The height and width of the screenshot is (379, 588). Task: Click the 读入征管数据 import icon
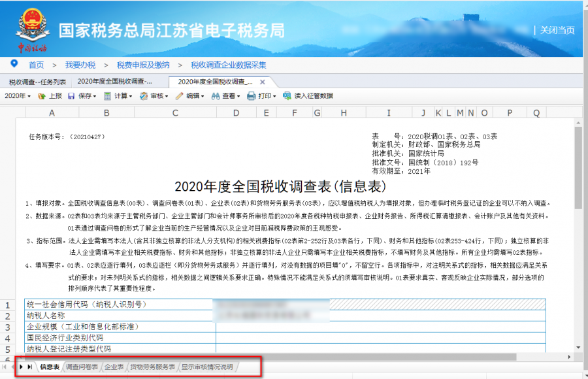coord(287,95)
